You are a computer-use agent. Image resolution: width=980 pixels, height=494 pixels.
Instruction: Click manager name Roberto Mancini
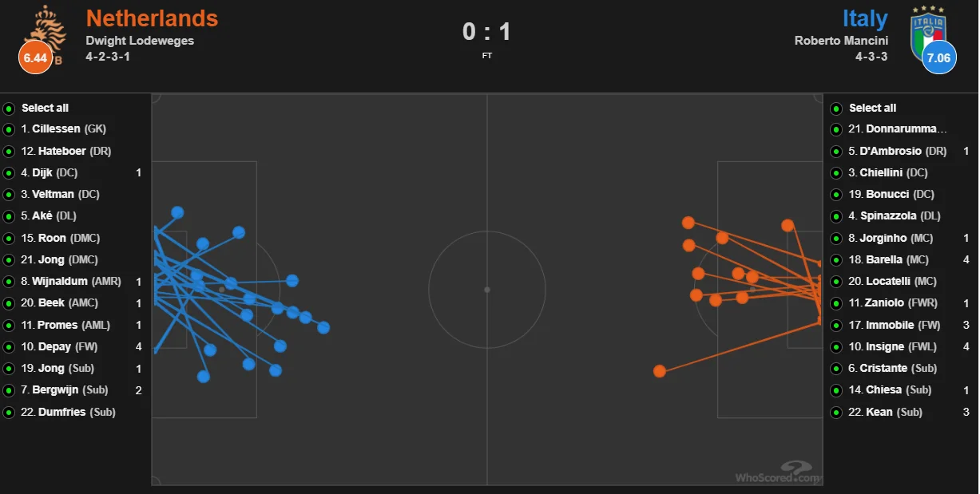841,41
